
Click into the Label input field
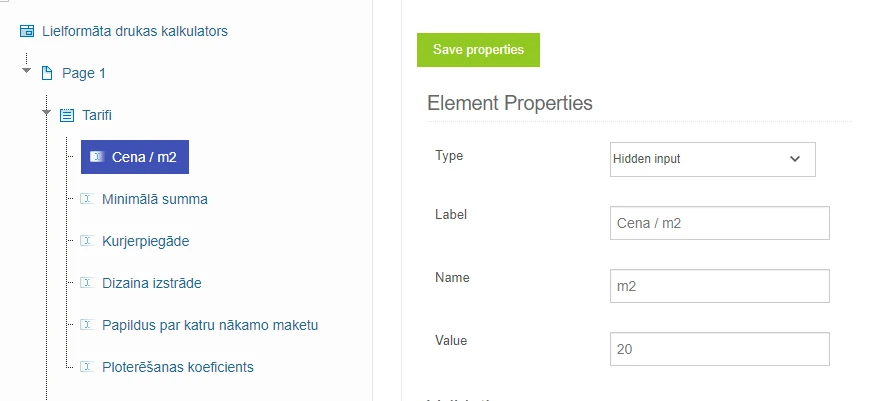[719, 223]
